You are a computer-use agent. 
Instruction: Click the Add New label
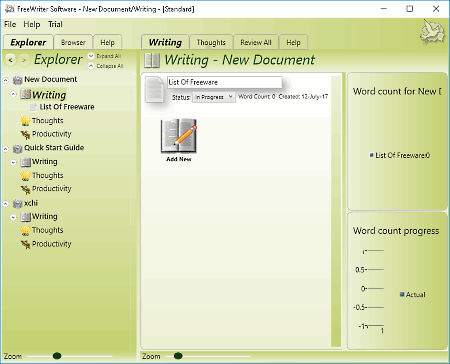[x=179, y=159]
